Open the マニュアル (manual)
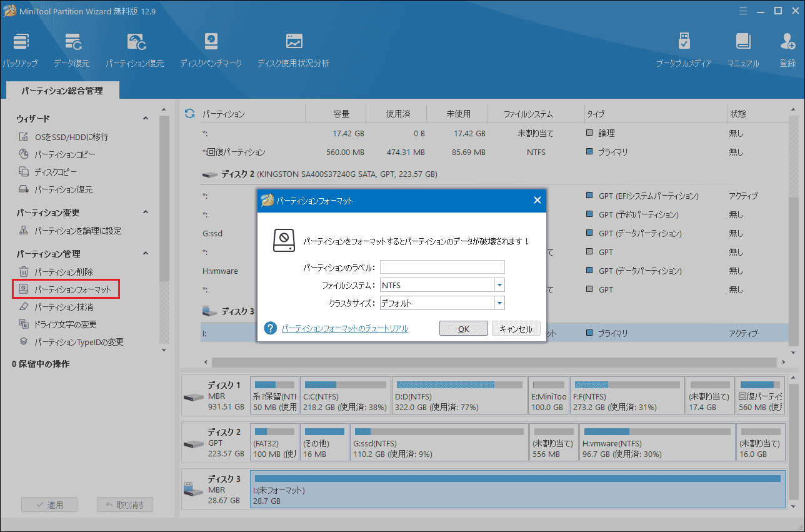 (742, 49)
